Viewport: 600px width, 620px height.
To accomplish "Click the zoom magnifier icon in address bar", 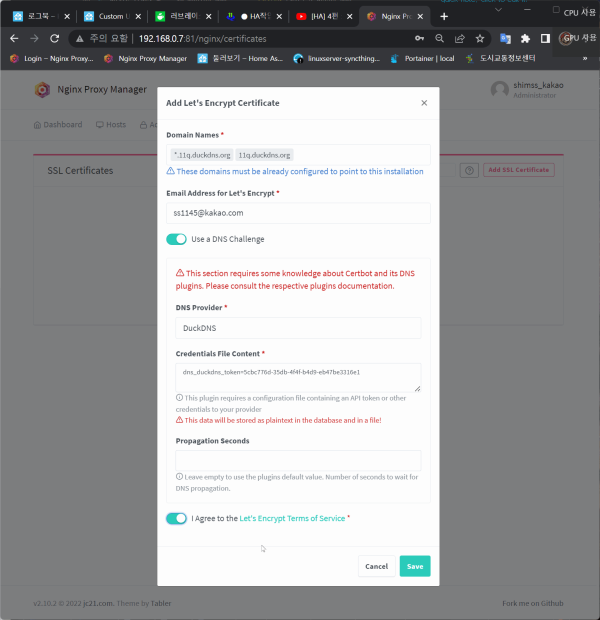I will 440,38.
